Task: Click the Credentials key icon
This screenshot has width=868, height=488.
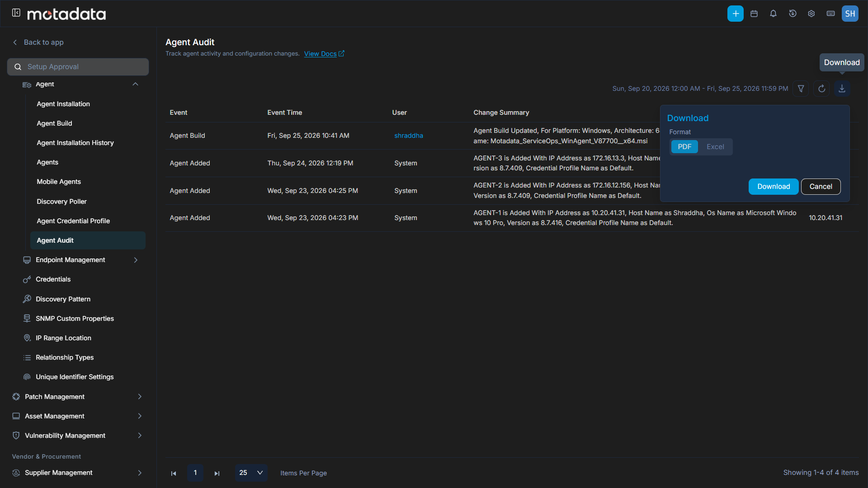Action: tap(27, 279)
